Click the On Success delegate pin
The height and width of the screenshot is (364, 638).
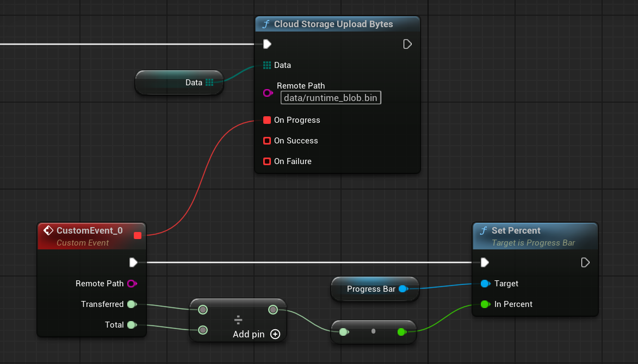click(x=267, y=141)
